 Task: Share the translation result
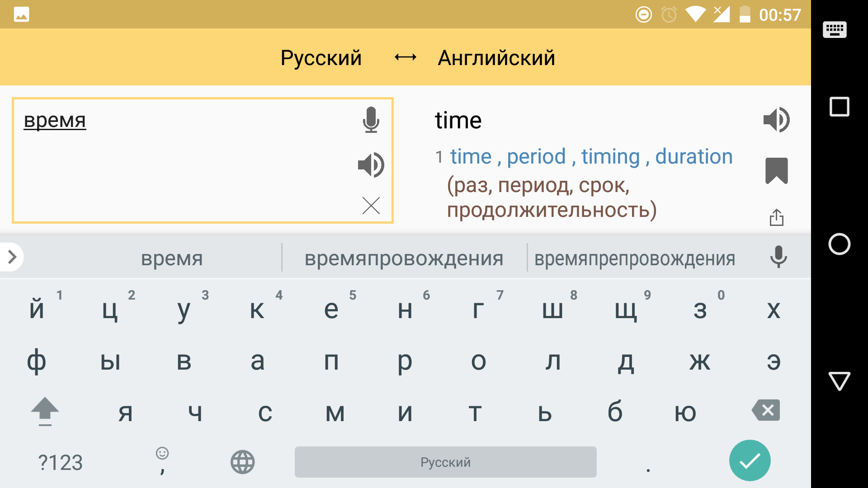point(776,217)
